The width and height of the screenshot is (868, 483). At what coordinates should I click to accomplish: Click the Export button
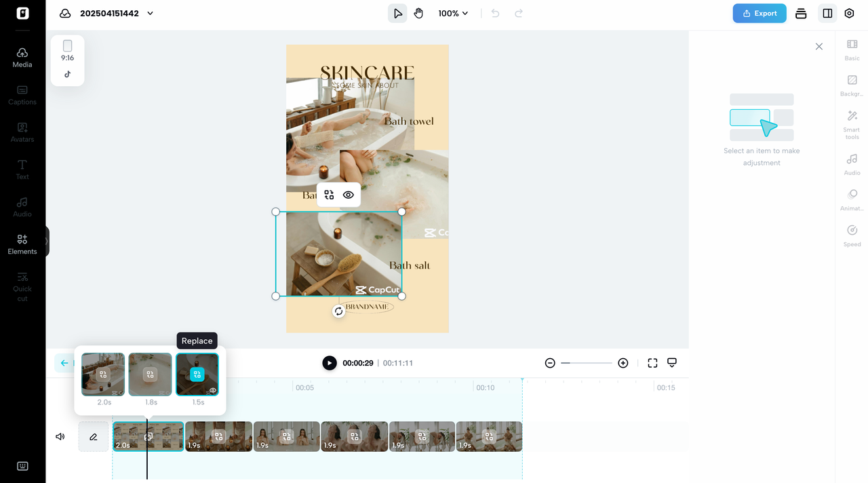click(x=759, y=13)
